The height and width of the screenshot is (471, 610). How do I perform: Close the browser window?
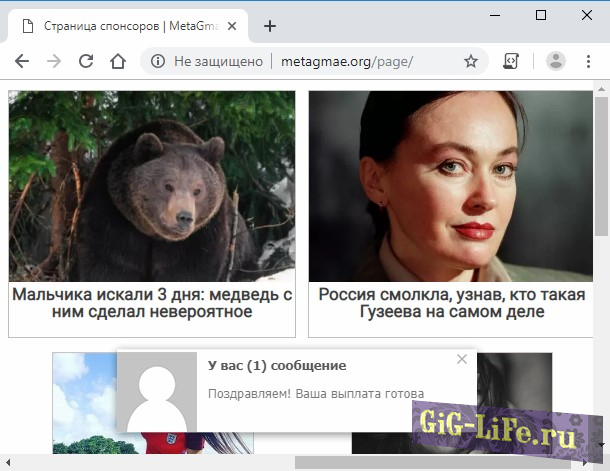[587, 15]
